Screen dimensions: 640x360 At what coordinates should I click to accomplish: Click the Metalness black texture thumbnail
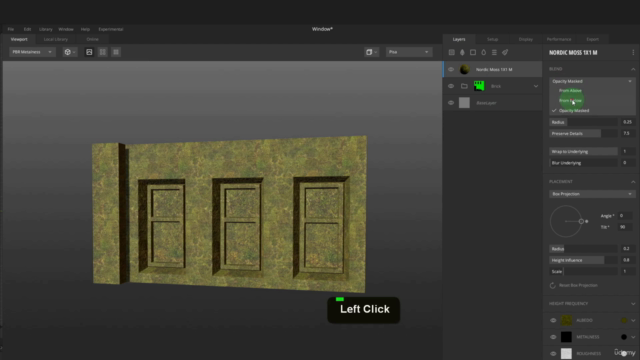566,337
